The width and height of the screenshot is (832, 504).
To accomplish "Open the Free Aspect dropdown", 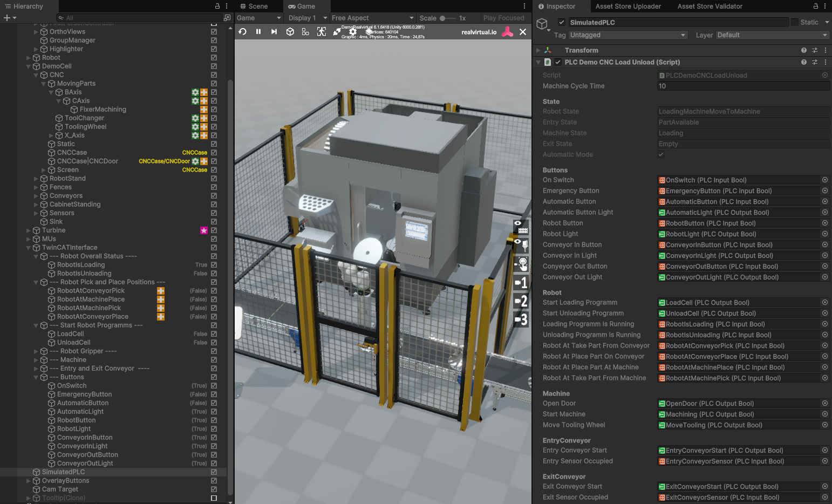I will tap(372, 18).
